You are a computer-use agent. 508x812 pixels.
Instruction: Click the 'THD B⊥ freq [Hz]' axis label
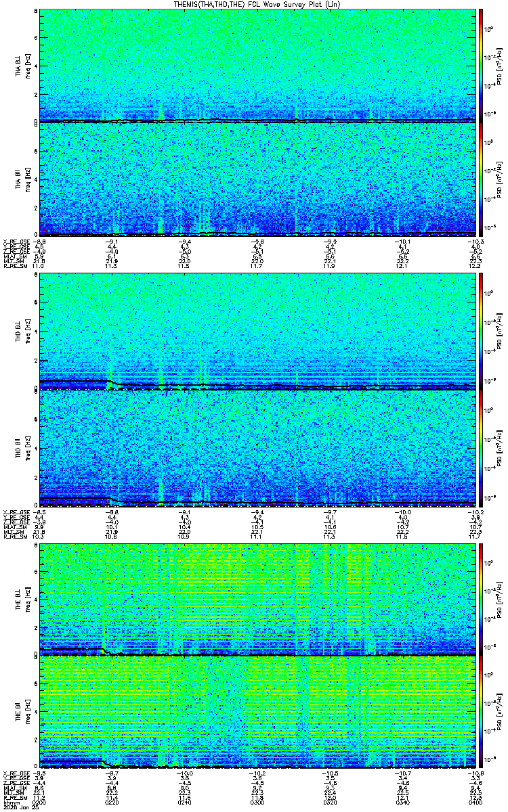22,332
